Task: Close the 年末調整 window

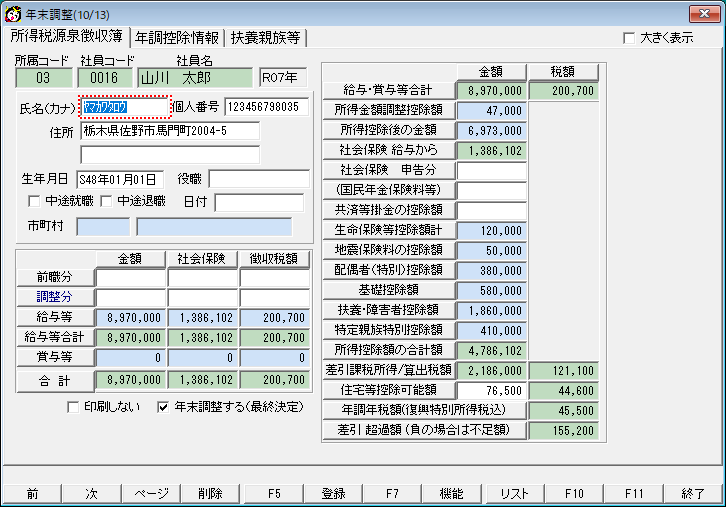Action: [x=701, y=12]
